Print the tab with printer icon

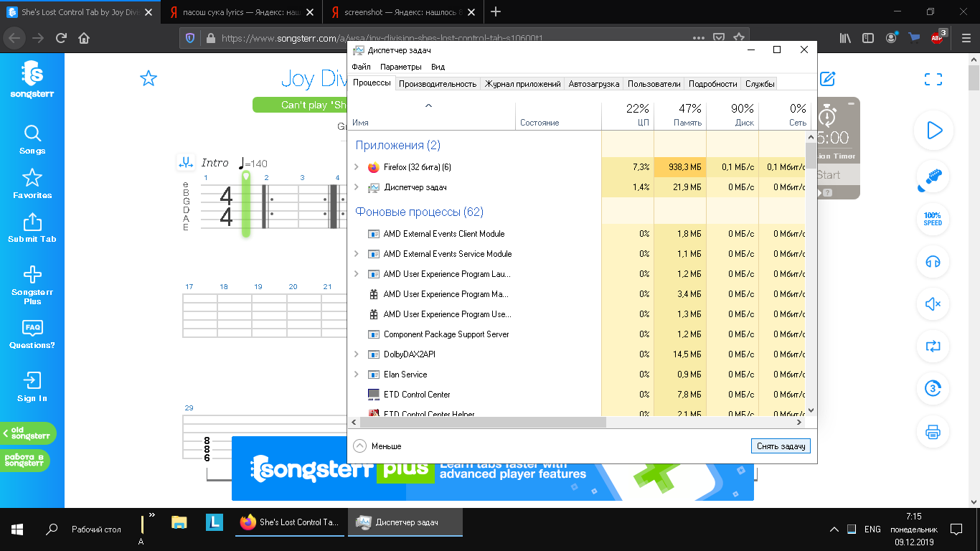(933, 432)
